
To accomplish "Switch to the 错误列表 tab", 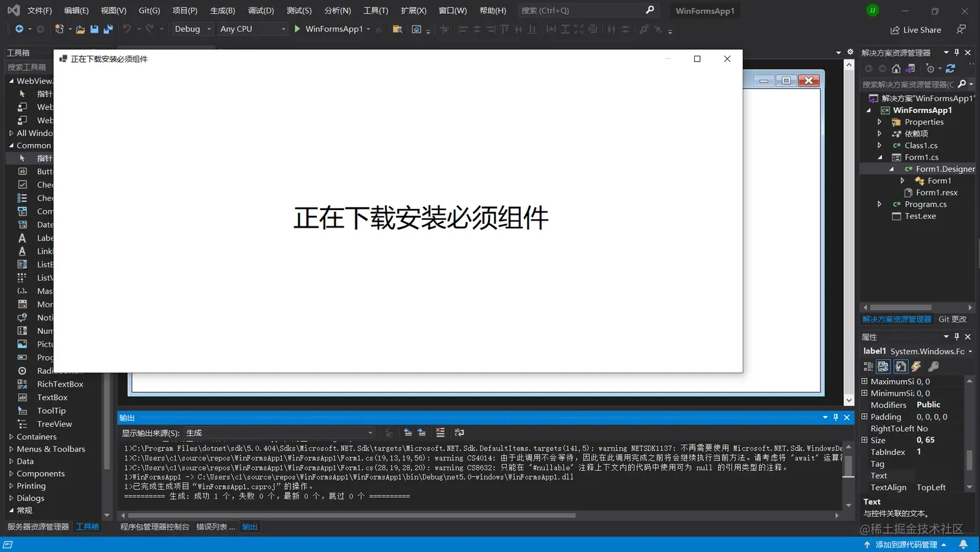I will click(216, 527).
